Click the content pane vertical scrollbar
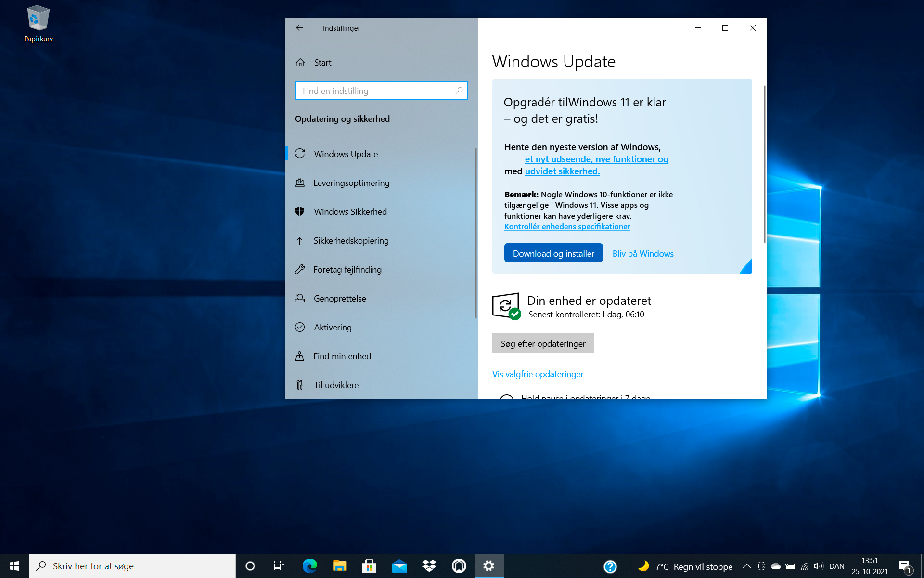 [764, 164]
